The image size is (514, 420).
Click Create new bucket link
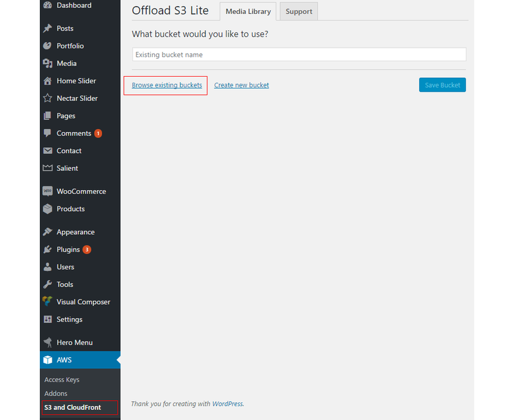241,85
